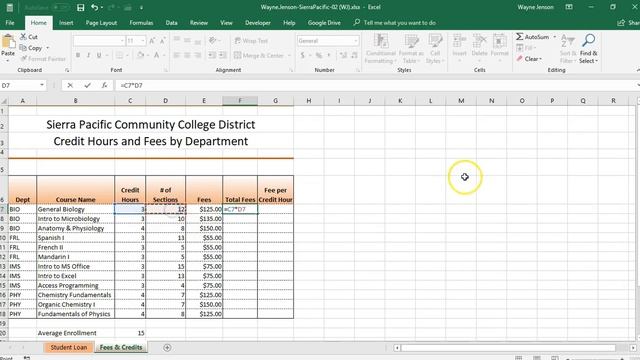Select column F header
The image size is (640, 360).
coord(240,100)
